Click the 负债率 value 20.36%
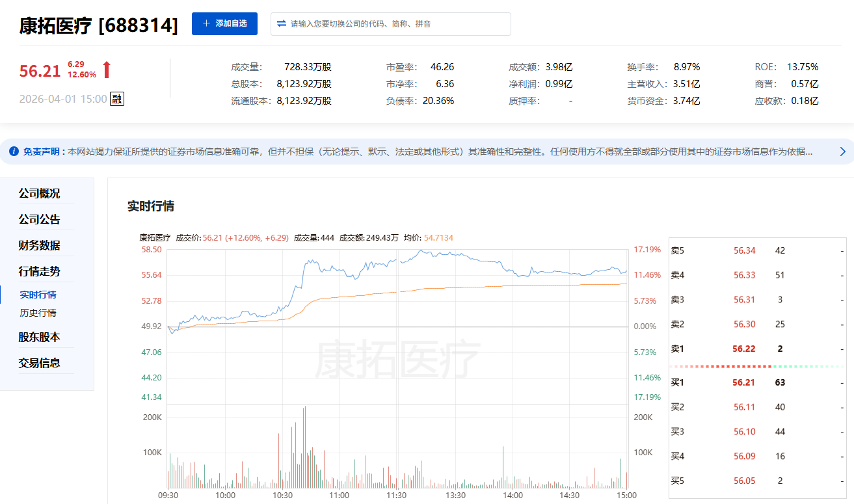This screenshot has width=854, height=504. [438, 101]
